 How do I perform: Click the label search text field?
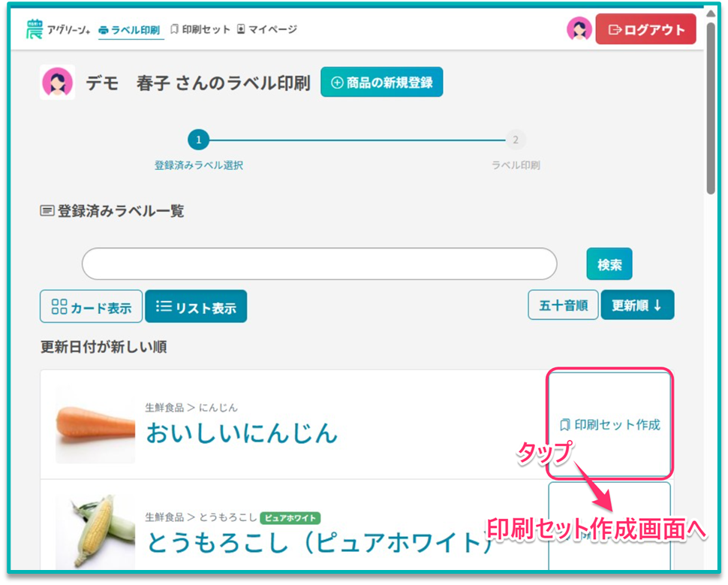319,264
